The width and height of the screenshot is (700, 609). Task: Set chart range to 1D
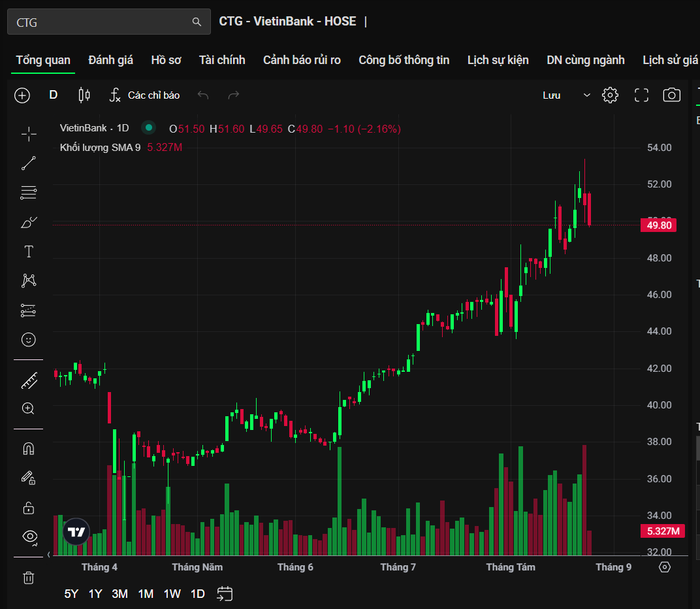point(198,594)
